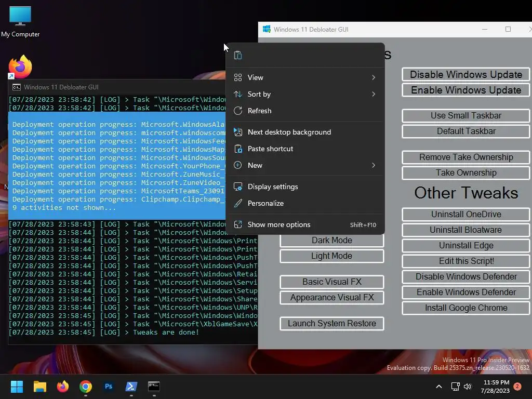Maximize the Debloater GUI window

[x=508, y=29]
